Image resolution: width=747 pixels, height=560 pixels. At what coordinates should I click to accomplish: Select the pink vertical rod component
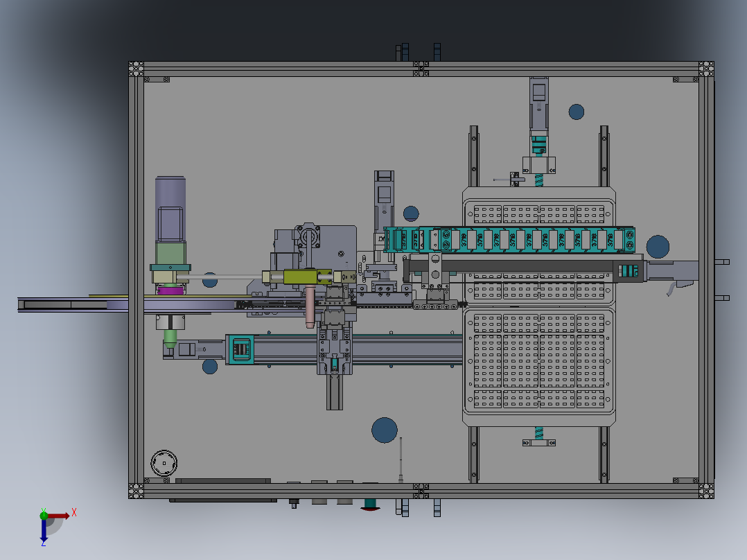tap(310, 306)
